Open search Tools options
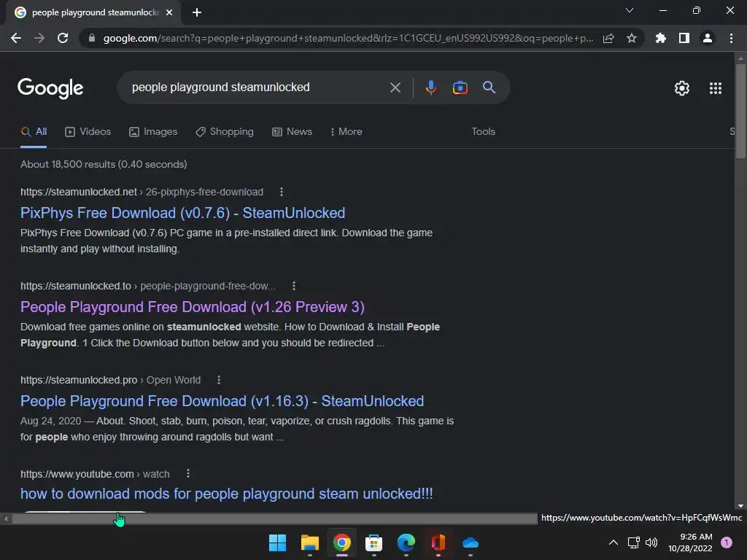The height and width of the screenshot is (560, 747). (x=483, y=132)
